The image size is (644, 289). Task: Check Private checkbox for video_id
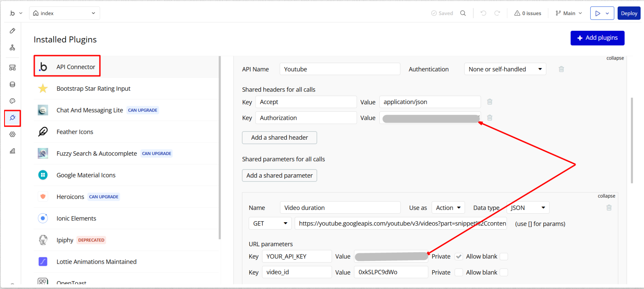[x=459, y=272]
